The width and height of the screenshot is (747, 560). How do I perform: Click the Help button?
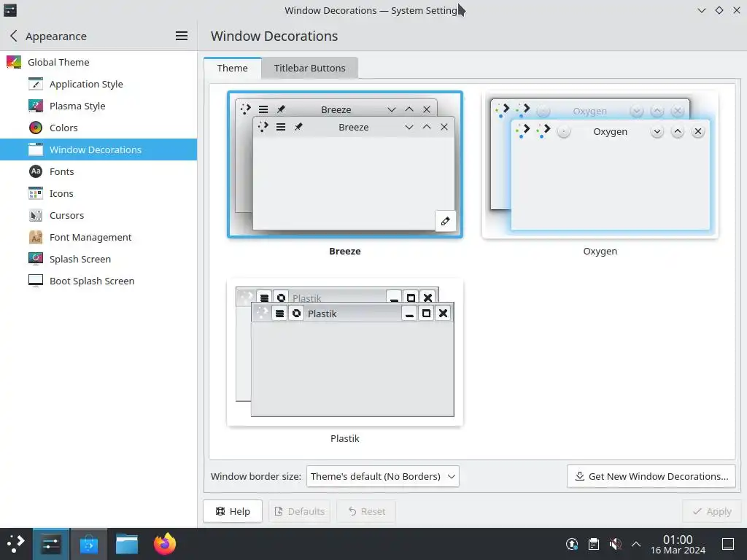click(233, 511)
